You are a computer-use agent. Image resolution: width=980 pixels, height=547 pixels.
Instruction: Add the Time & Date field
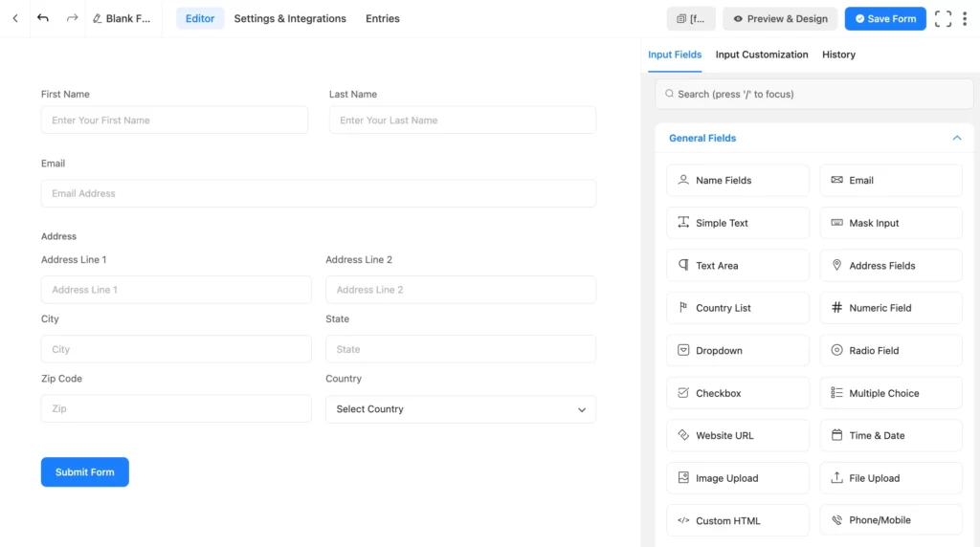point(891,435)
